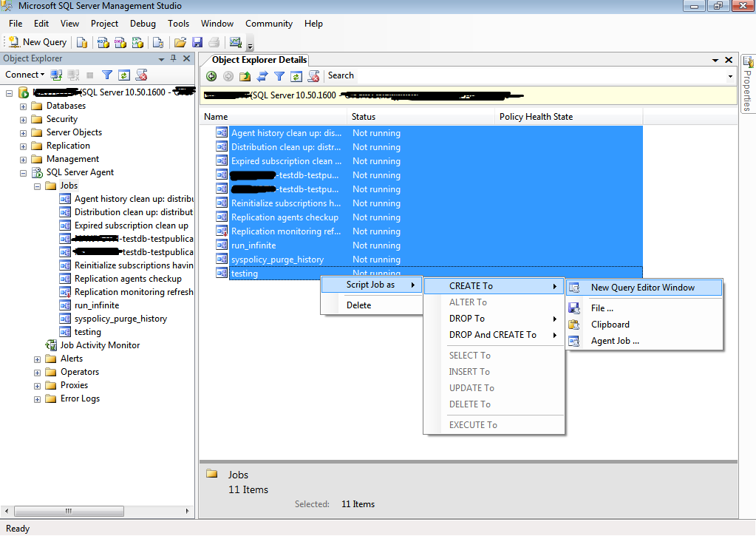Open a new XMLA Query

point(136,42)
